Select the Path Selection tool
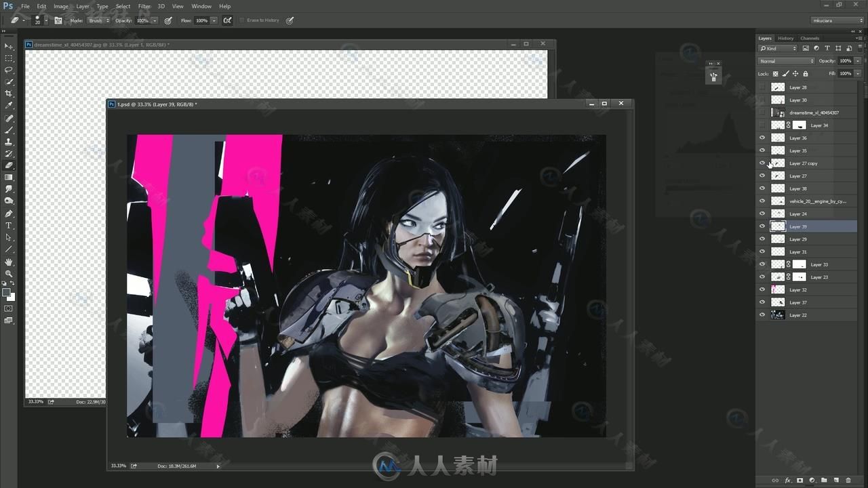The height and width of the screenshot is (488, 868). tap(9, 238)
